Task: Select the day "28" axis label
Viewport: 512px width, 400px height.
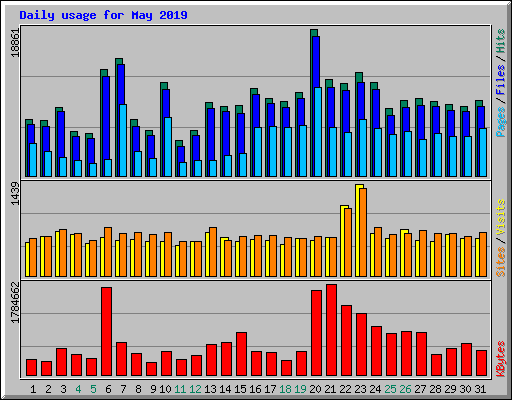Action: [435, 389]
